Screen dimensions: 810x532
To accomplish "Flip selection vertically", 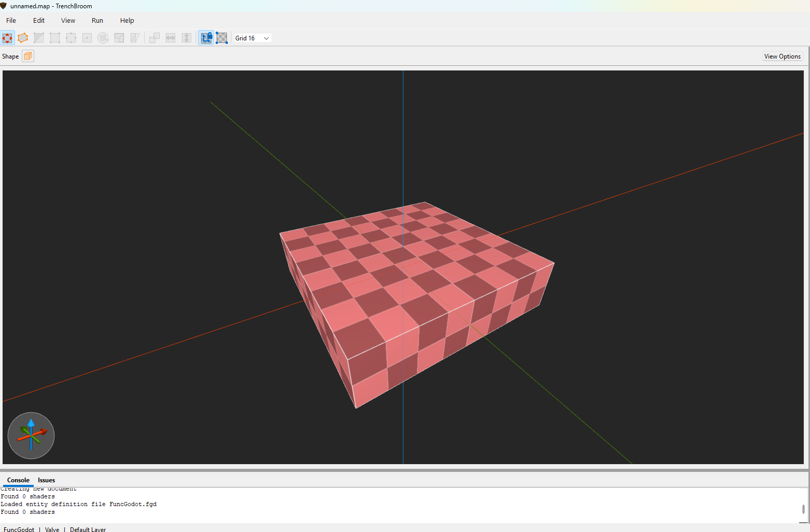I will (x=187, y=38).
